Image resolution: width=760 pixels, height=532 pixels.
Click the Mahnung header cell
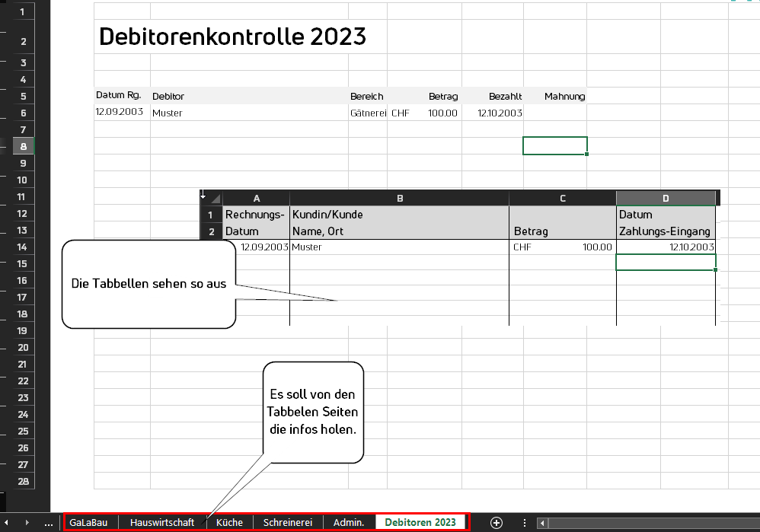click(555, 96)
